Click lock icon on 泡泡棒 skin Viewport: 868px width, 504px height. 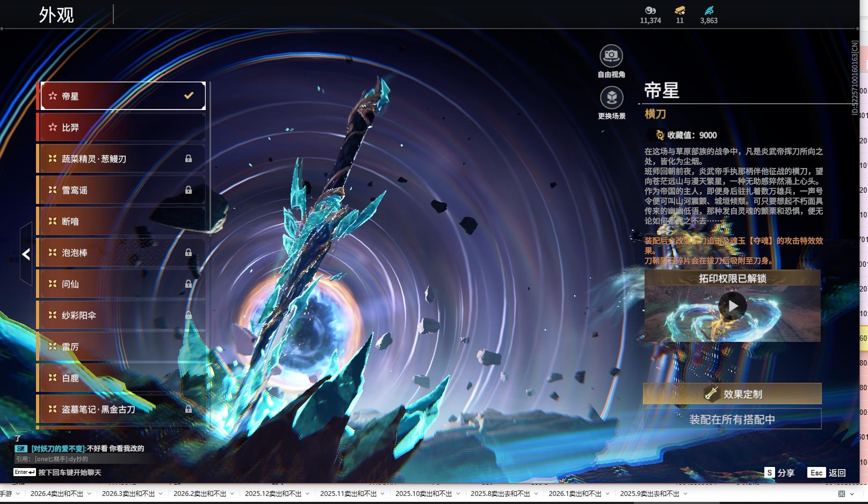[x=189, y=252]
